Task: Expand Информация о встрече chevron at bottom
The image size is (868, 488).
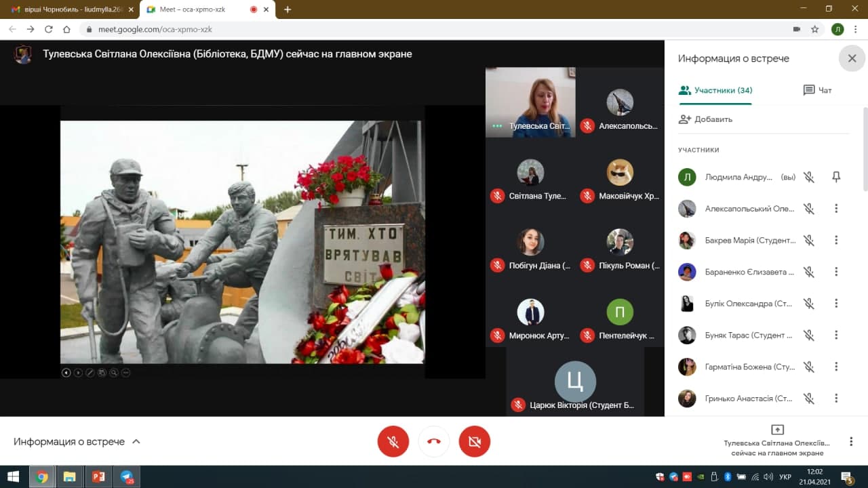Action: (x=136, y=442)
